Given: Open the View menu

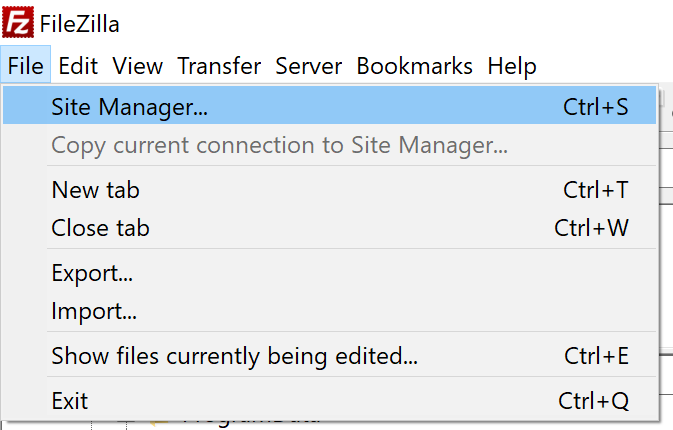Looking at the screenshot, I should pyautogui.click(x=138, y=66).
